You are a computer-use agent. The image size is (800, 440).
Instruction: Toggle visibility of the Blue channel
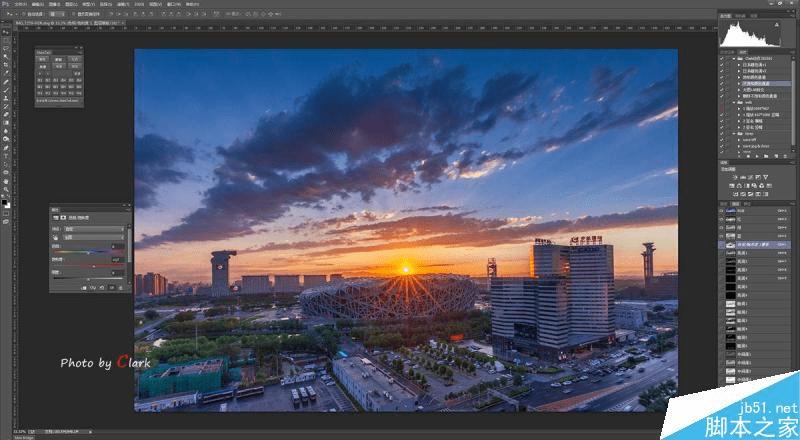(721, 236)
